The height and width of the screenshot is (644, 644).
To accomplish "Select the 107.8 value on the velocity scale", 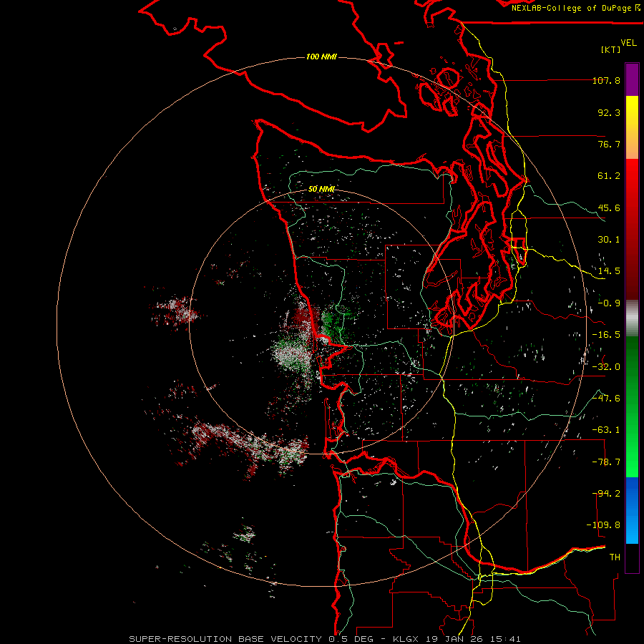I will pyautogui.click(x=606, y=80).
